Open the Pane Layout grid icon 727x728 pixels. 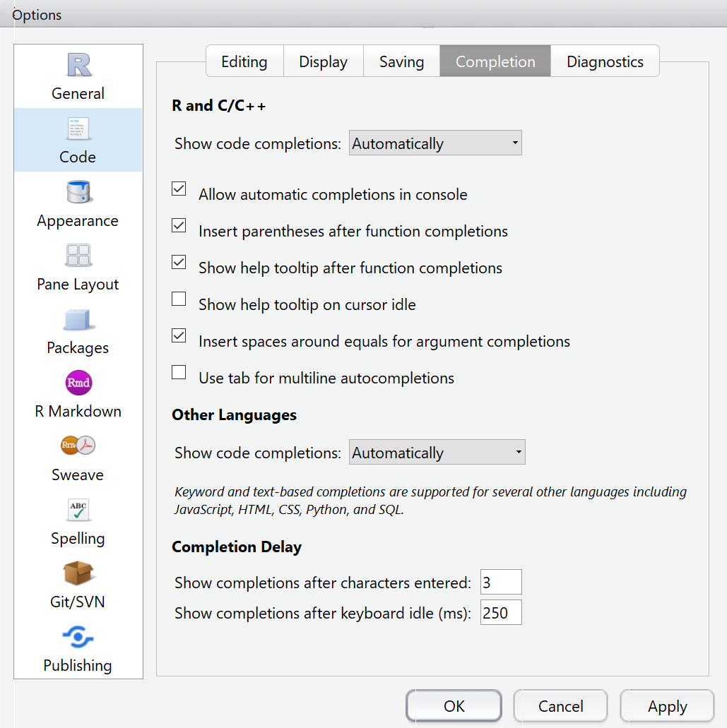click(78, 256)
